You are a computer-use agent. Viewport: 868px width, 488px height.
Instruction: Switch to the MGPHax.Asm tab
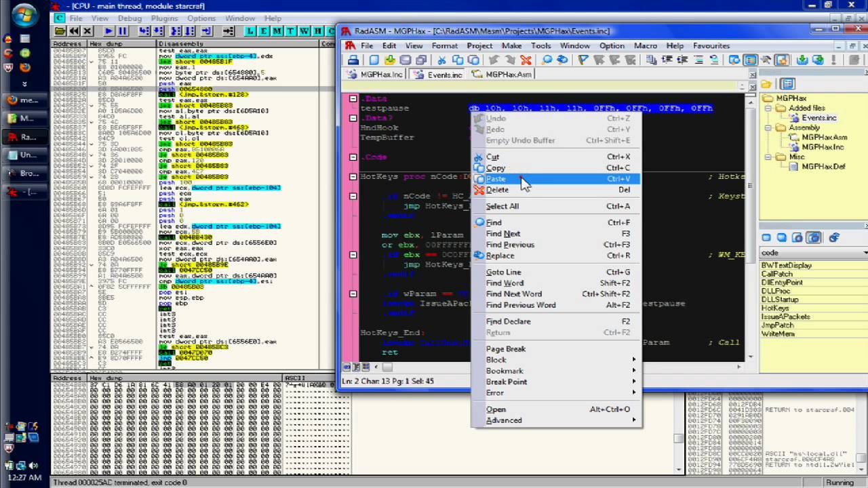(x=501, y=75)
